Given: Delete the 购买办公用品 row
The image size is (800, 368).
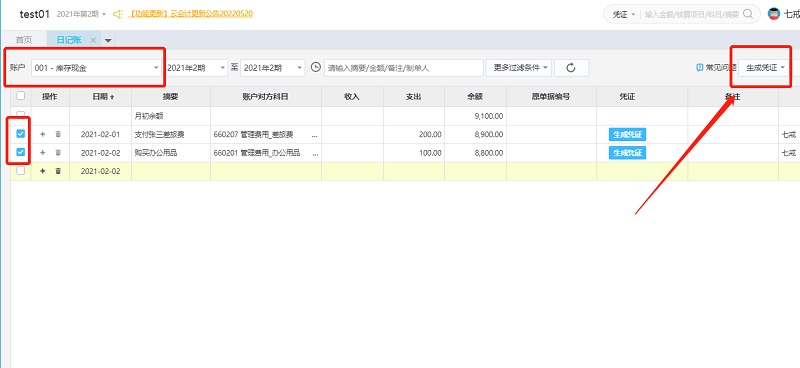Looking at the screenshot, I should (58, 153).
